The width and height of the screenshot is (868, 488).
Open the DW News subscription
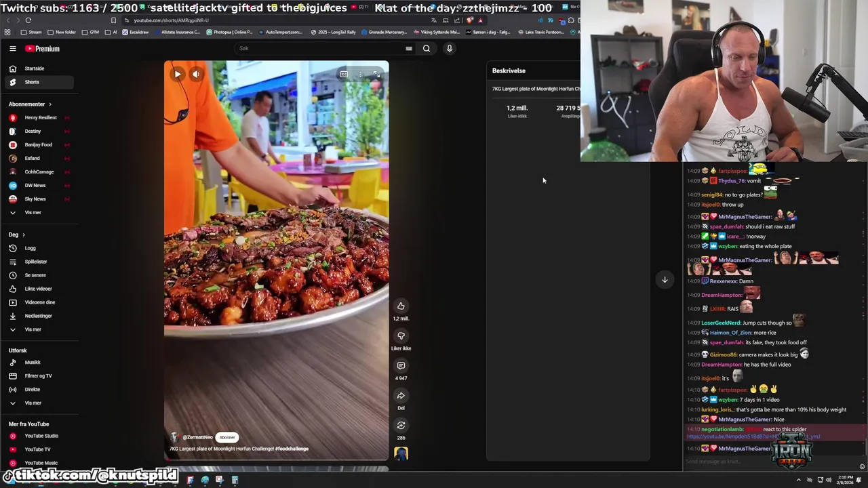coord(38,186)
